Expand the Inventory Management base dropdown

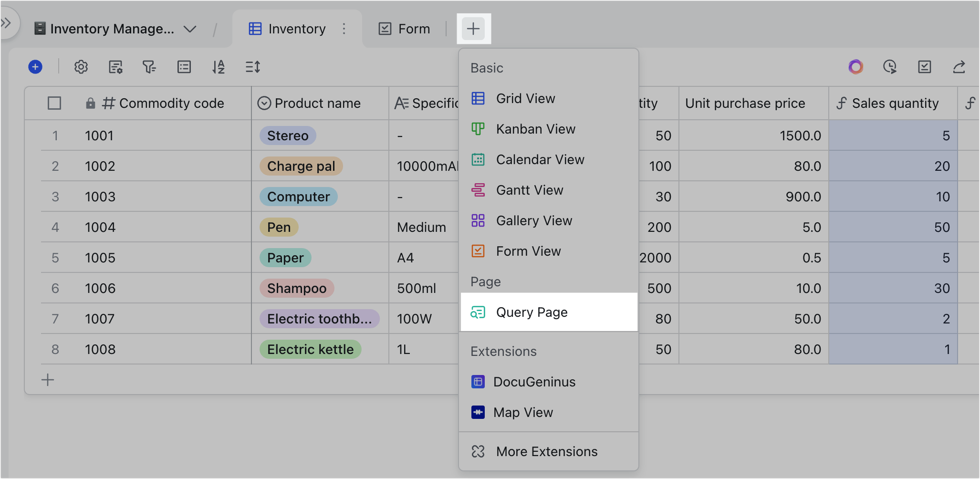point(189,29)
